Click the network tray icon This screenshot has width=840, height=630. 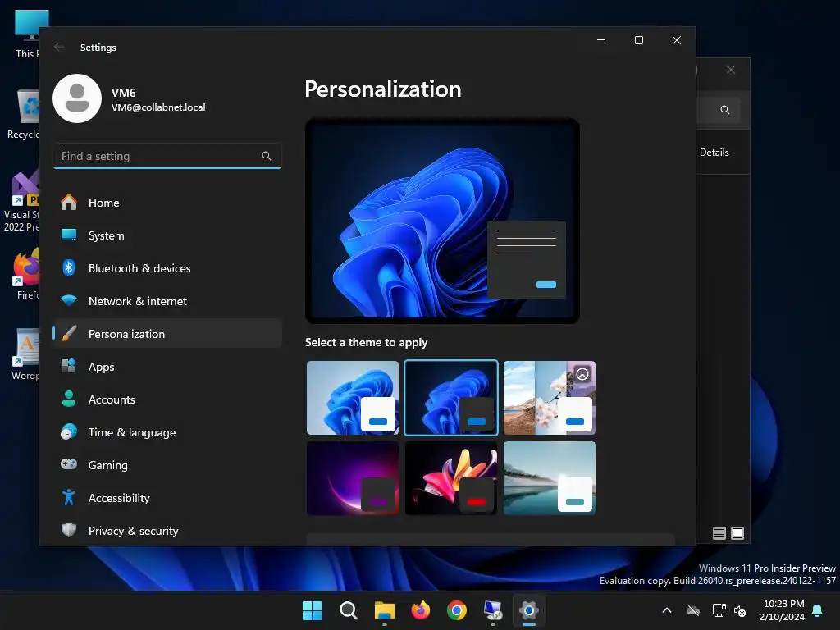[x=719, y=610]
